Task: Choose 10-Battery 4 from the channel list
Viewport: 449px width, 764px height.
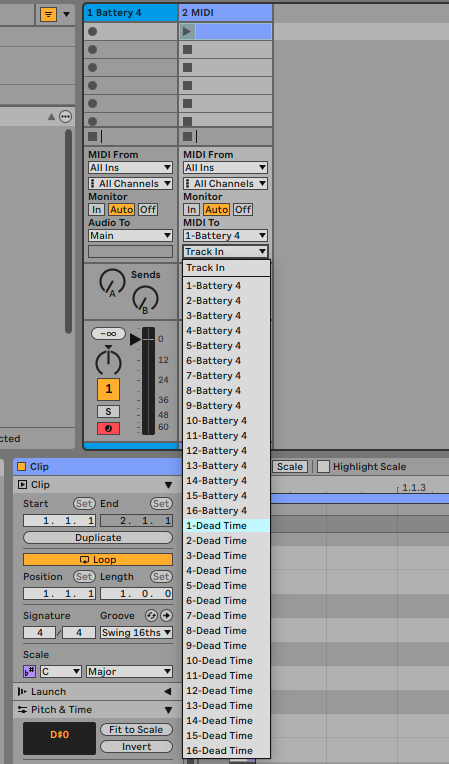Action: pyautogui.click(x=226, y=420)
